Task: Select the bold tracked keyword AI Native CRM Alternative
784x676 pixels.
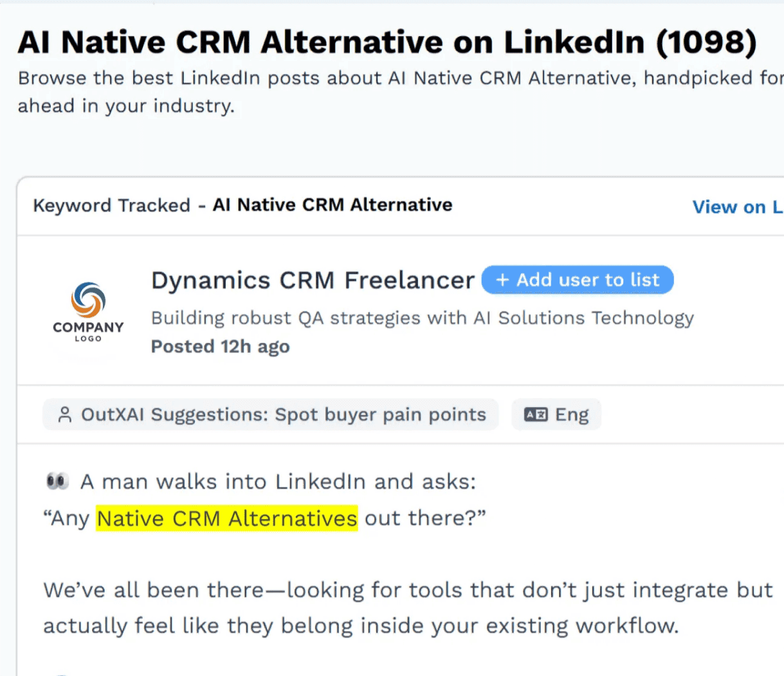Action: (x=333, y=205)
